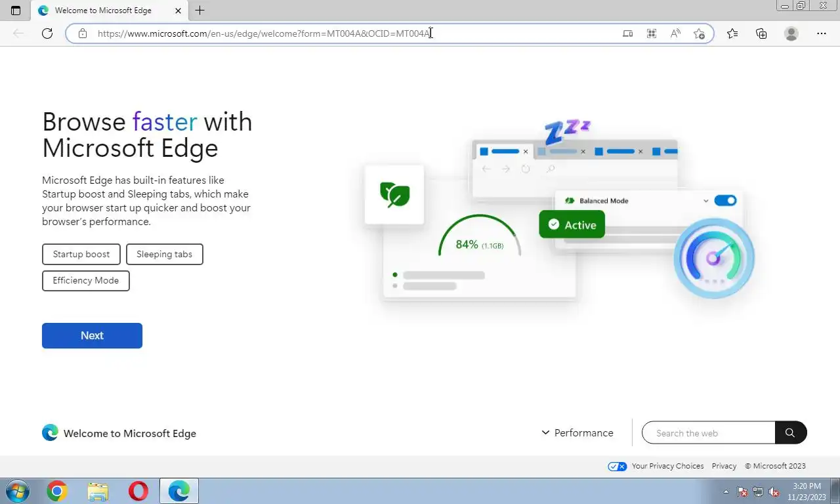
Task: Click the privacy choices toggle icon
Action: click(x=617, y=466)
